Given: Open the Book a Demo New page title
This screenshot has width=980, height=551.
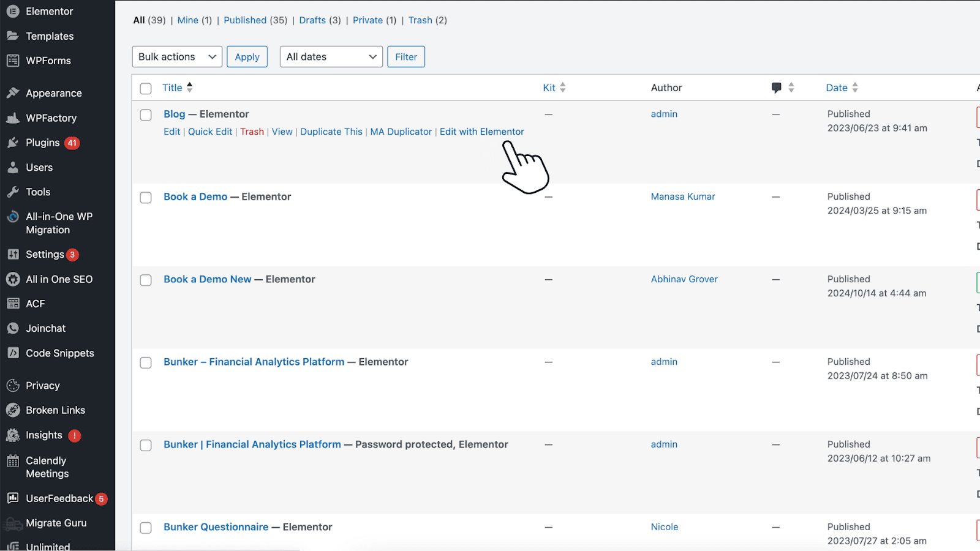Looking at the screenshot, I should click(208, 279).
